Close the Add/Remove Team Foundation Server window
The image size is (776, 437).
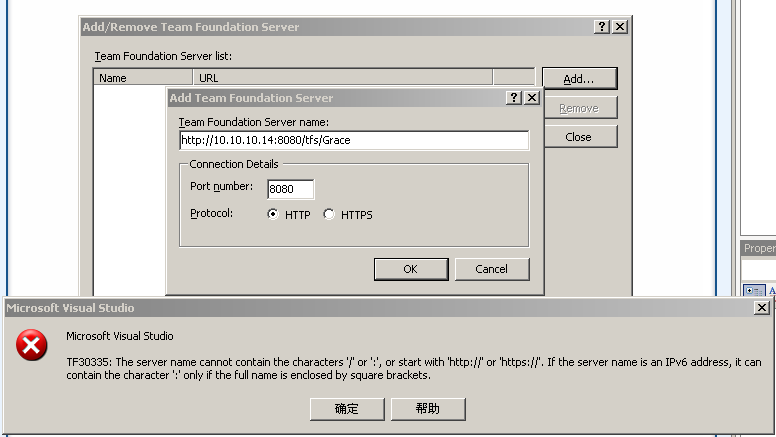(620, 27)
